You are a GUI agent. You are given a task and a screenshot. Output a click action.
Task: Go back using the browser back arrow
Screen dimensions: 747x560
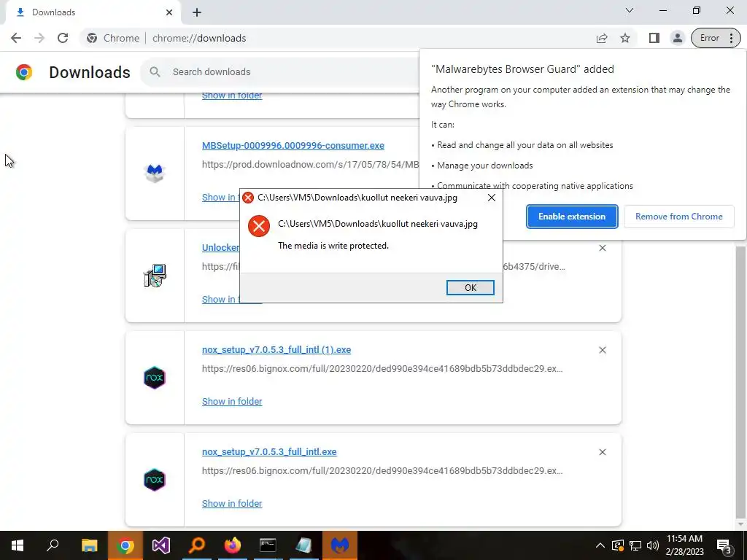16,38
